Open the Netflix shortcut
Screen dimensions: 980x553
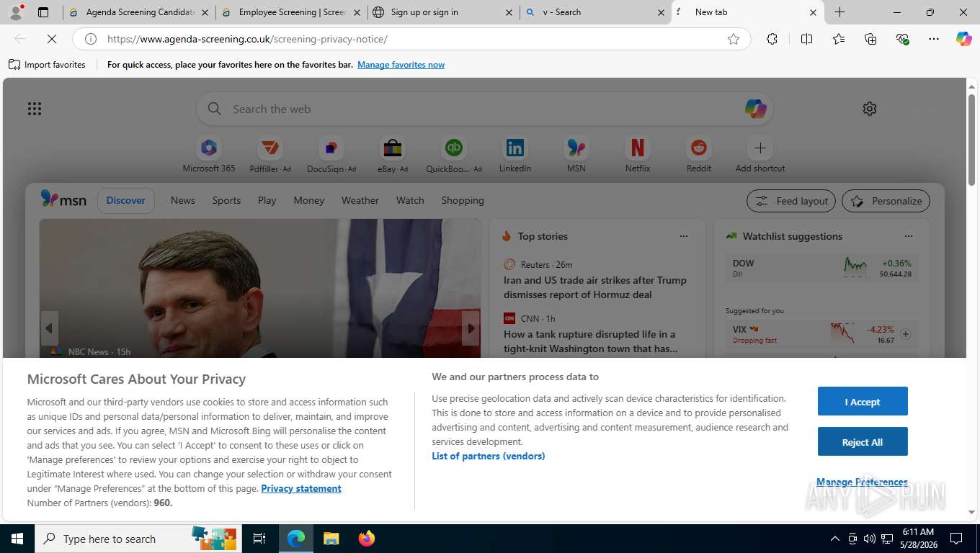click(x=638, y=155)
